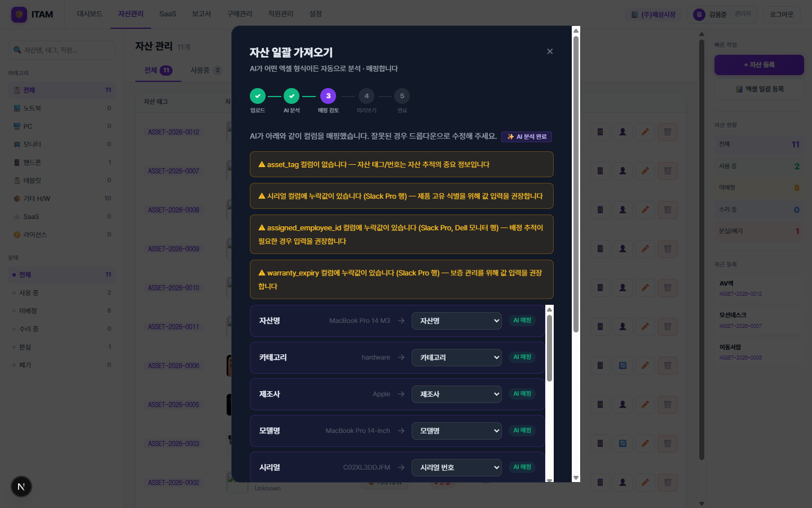
Task: Click the delete trash icon for ASSET-2026-0009
Action: coord(668,248)
